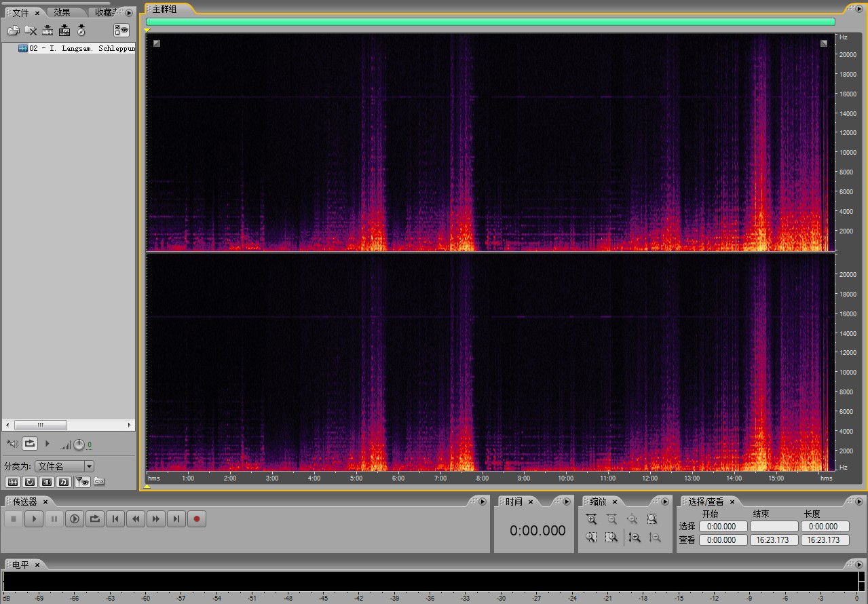Click Zoom Out Vertically icon

point(654,537)
